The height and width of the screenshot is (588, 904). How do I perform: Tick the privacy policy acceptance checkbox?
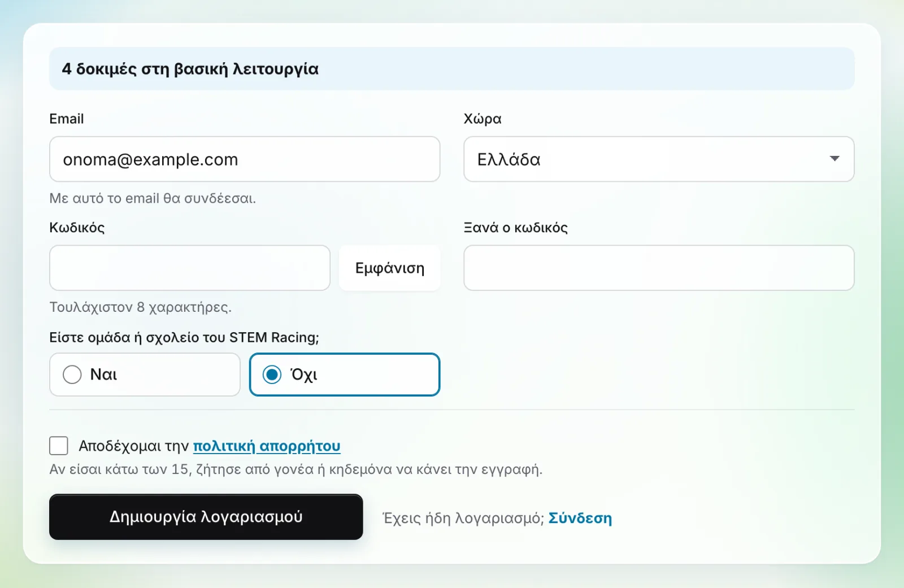point(59,446)
